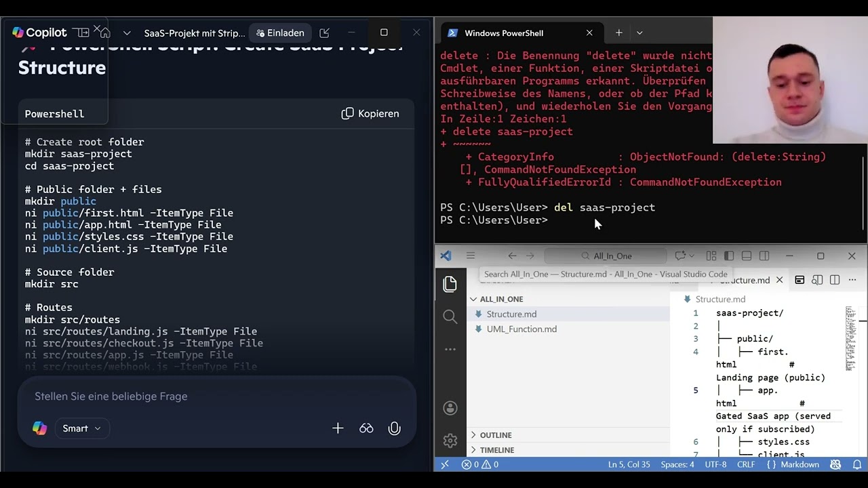This screenshot has width=868, height=488.
Task: Navigate back in VS Code
Action: tap(512, 256)
